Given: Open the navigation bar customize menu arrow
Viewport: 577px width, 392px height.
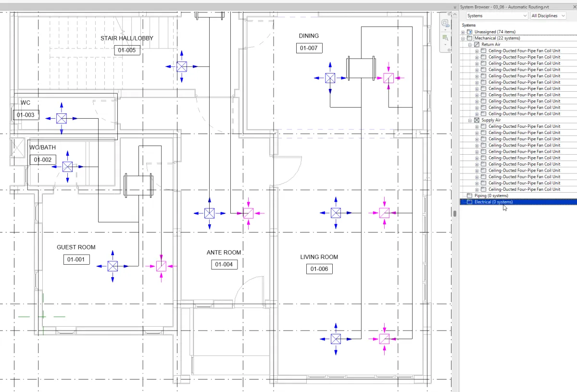Looking at the screenshot, I should (x=445, y=45).
